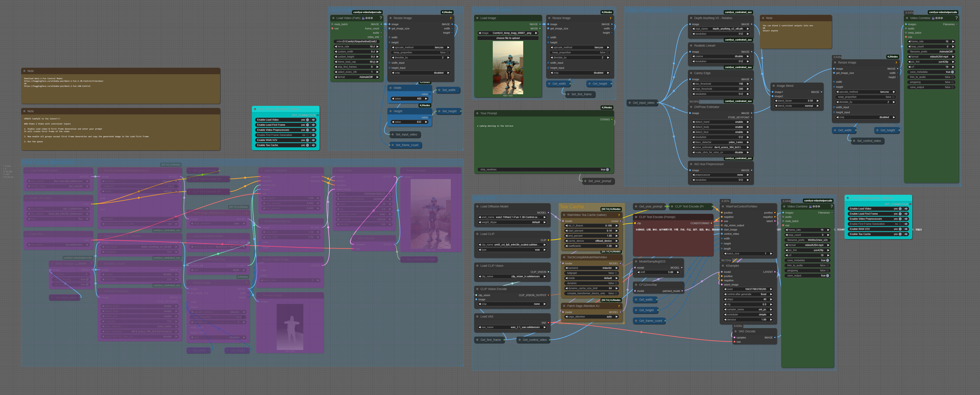980x395 pixels.
Task: Click the left arrow to decrease Height value
Action: [x=393, y=122]
